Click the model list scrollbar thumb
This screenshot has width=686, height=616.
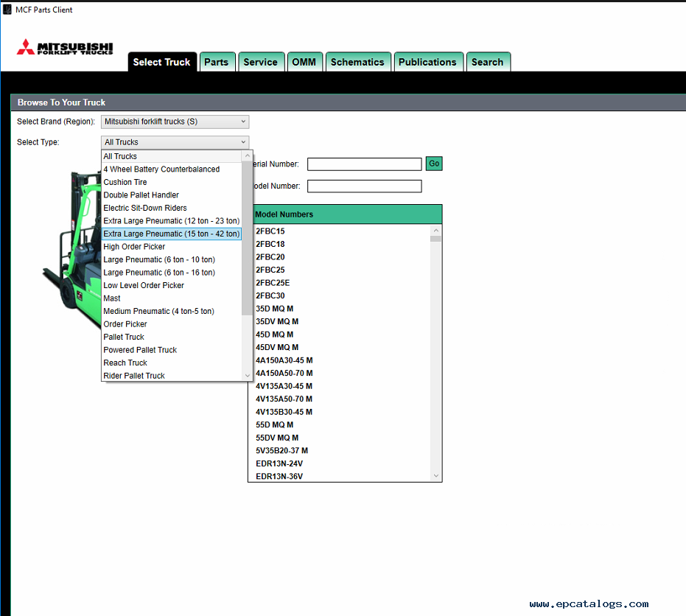point(435,239)
